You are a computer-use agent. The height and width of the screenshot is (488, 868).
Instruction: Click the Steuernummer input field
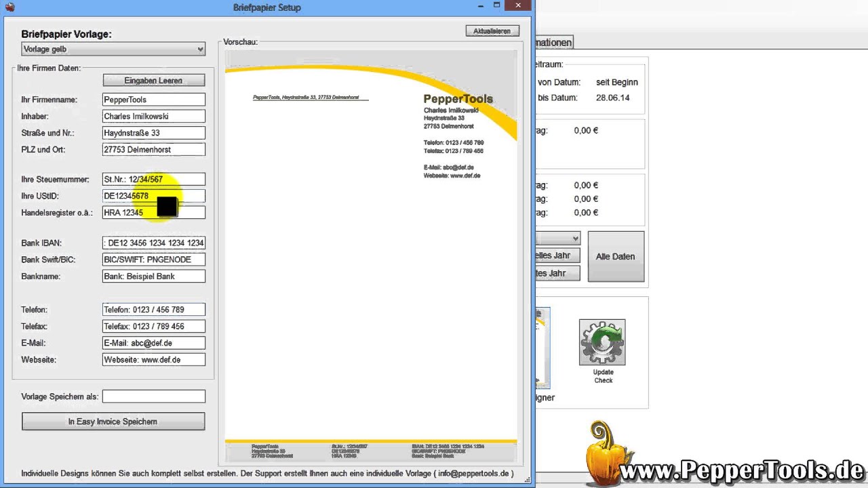[154, 180]
